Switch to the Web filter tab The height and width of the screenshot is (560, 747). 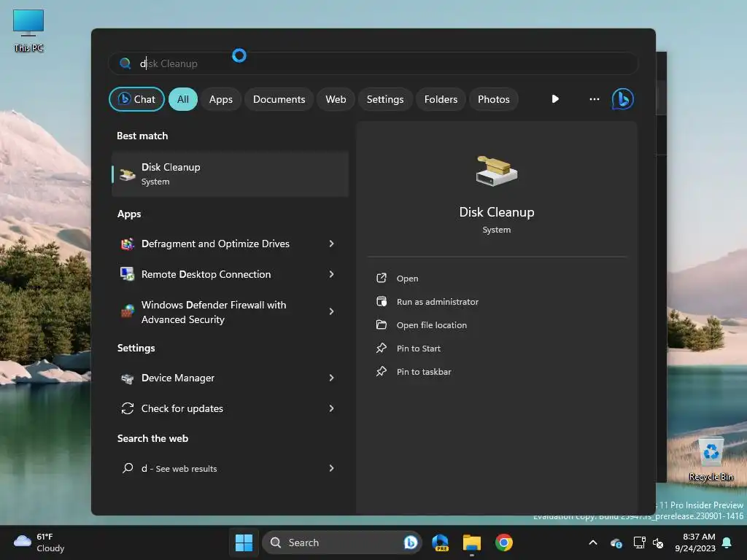[336, 99]
